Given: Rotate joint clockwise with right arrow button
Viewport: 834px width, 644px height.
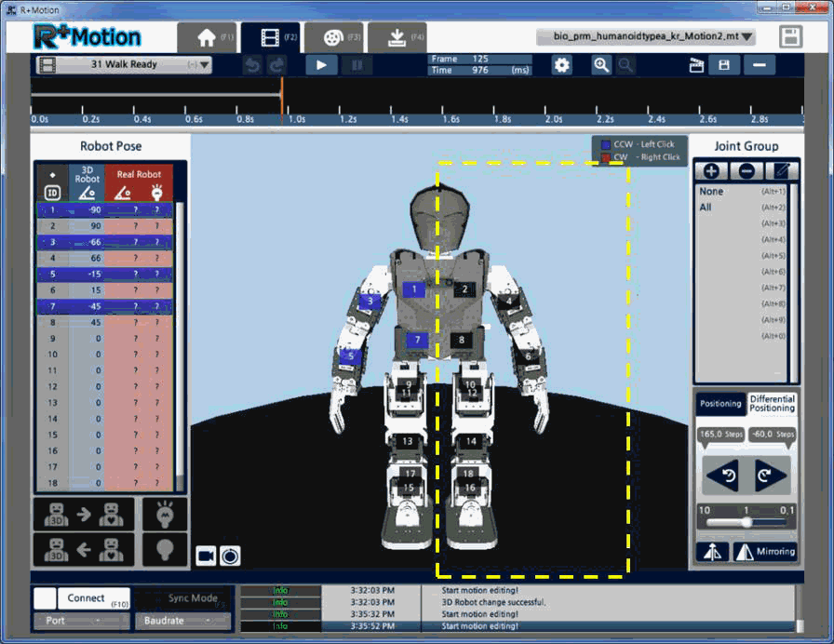Looking at the screenshot, I should pos(770,476).
